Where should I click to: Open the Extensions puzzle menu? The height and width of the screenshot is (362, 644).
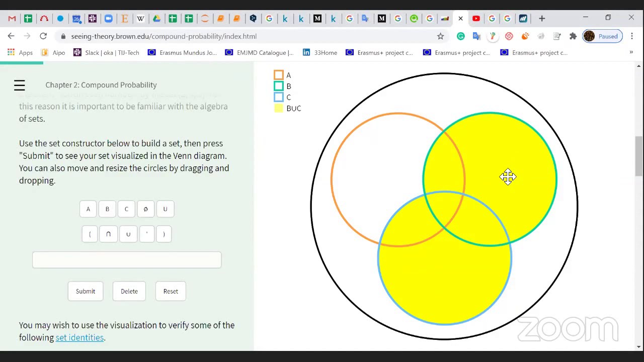[x=573, y=36]
